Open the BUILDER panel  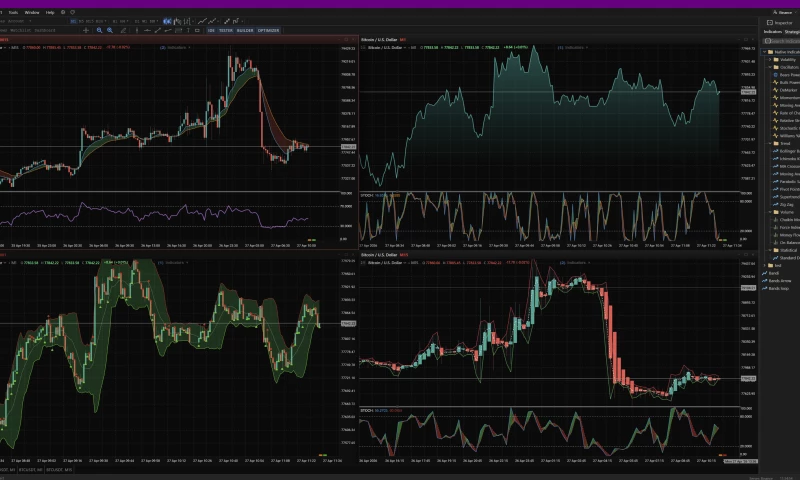click(x=245, y=31)
